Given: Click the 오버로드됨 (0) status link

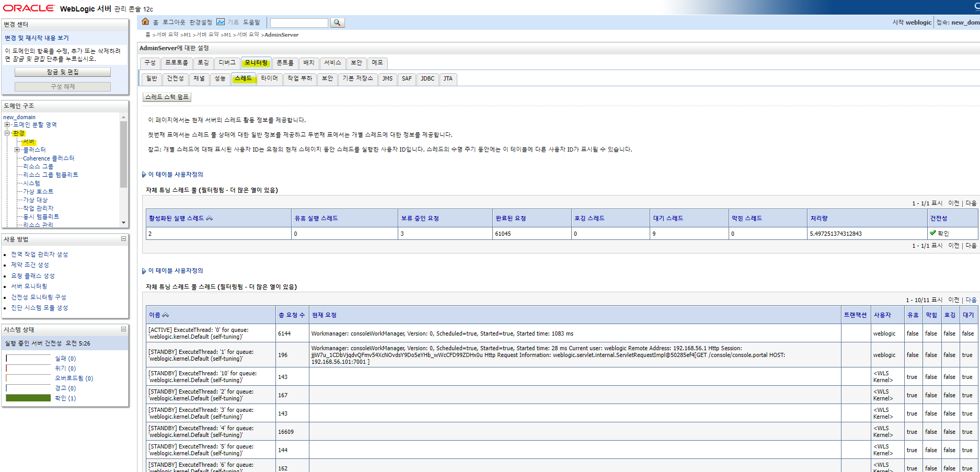Looking at the screenshot, I should (x=74, y=378).
